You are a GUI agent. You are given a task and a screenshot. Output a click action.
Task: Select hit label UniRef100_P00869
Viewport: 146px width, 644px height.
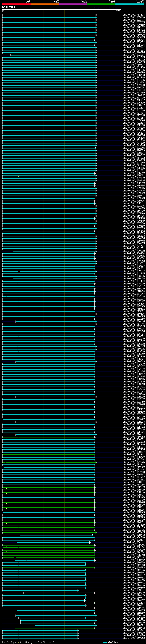click(x=134, y=25)
